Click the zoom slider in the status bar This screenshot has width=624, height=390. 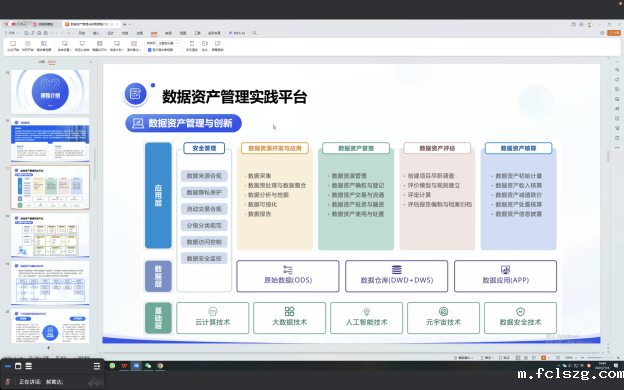[x=596, y=358]
